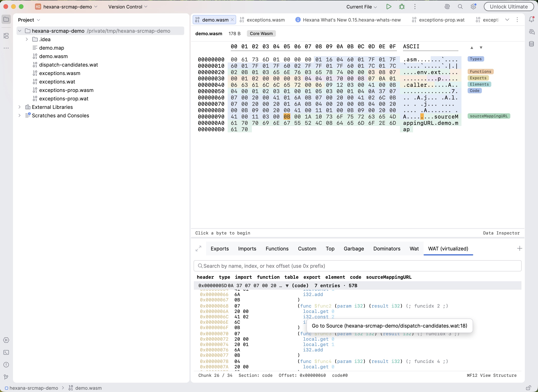Click the Data Inspector label
Viewport: 538px width, 392px height.
[x=501, y=233]
